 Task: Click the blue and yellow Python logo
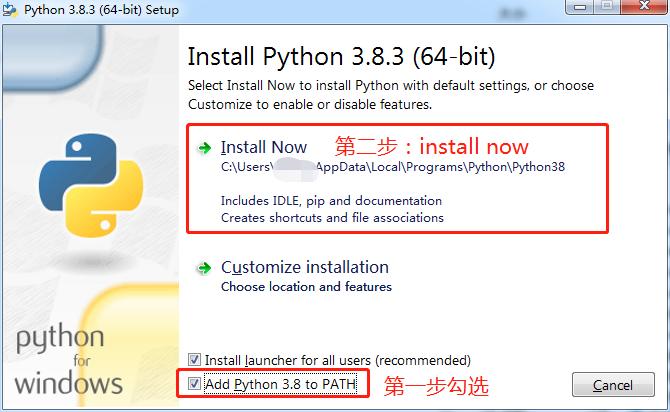[86, 183]
